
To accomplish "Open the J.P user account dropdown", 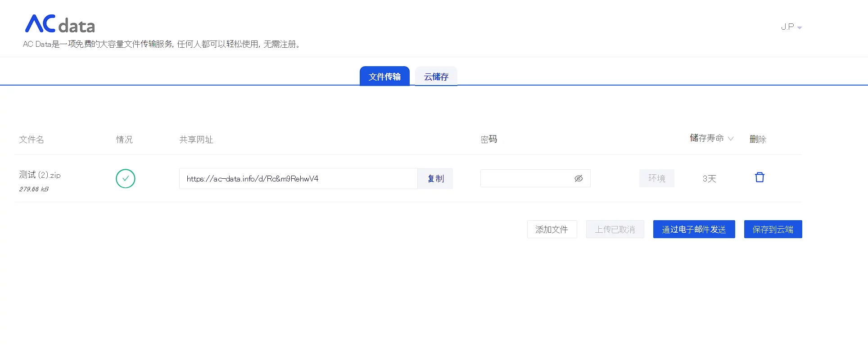I will tap(791, 27).
